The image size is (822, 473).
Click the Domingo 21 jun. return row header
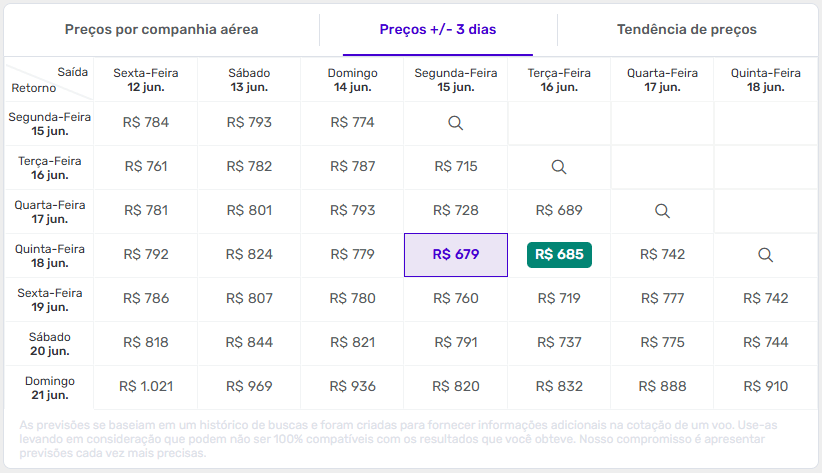[50, 388]
